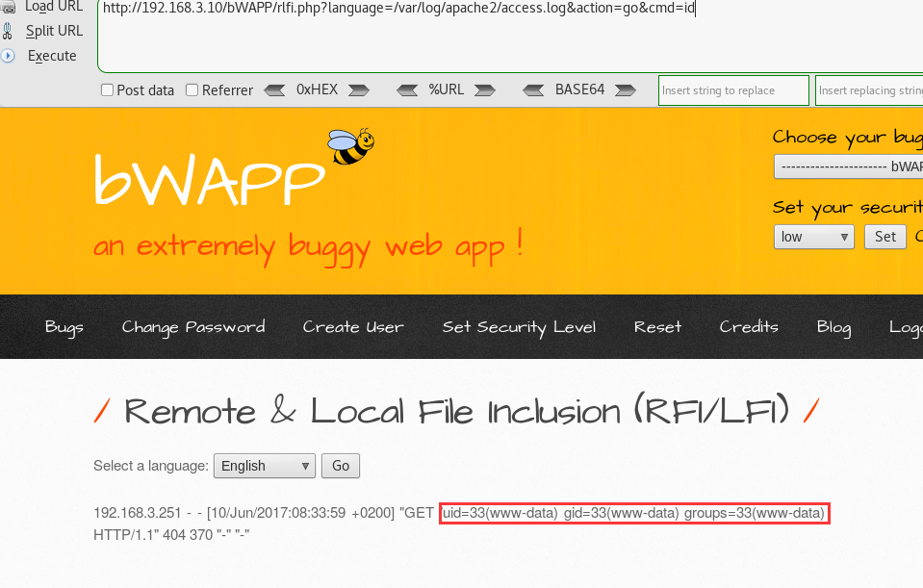Open the security level dropdown showing low
This screenshot has height=588, width=923.
[813, 237]
